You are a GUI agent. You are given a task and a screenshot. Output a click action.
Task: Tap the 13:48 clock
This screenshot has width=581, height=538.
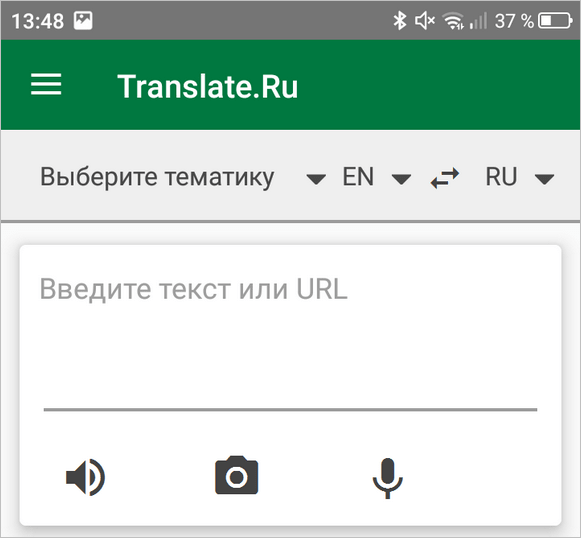click(37, 21)
